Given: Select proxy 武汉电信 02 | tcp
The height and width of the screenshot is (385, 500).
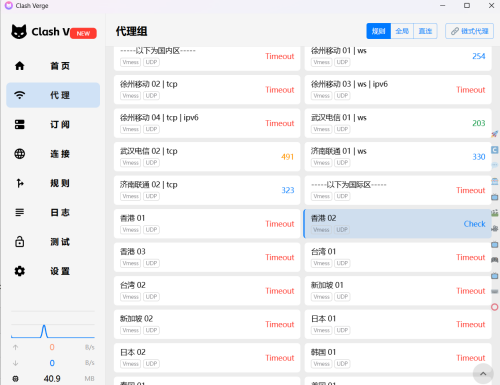Looking at the screenshot, I should pos(207,157).
